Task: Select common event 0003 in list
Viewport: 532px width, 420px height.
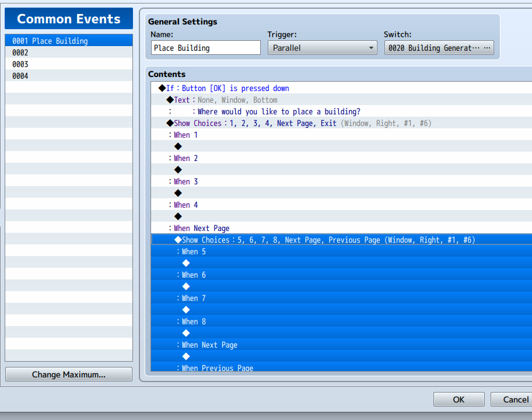Action: [69, 64]
